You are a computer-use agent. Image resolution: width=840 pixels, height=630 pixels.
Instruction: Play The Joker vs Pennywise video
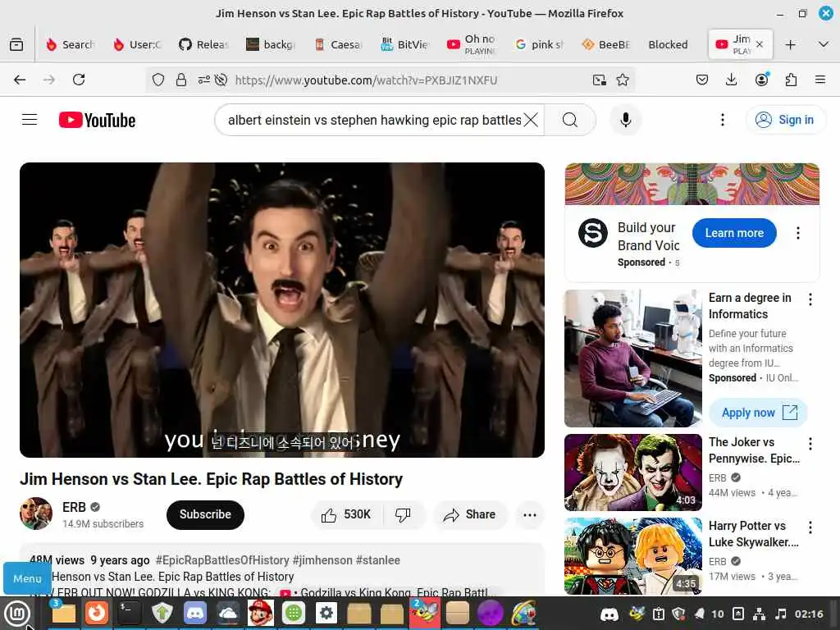tap(632, 472)
